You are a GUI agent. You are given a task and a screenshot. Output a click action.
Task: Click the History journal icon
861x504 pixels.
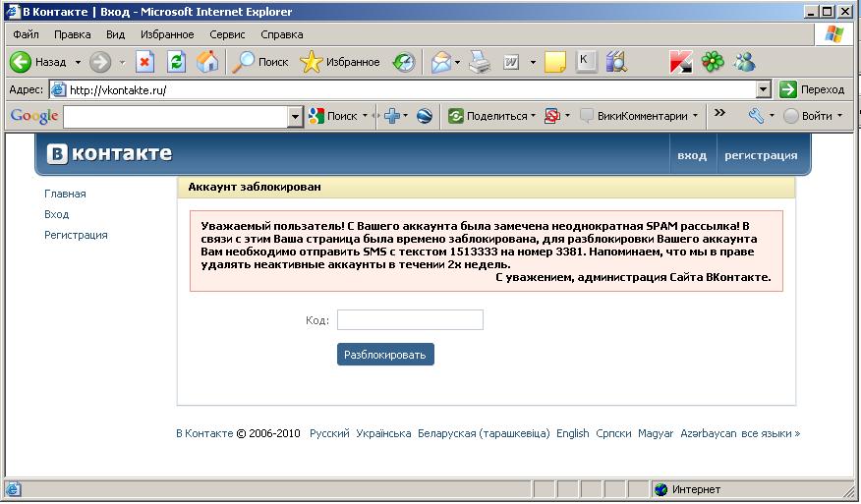click(404, 62)
